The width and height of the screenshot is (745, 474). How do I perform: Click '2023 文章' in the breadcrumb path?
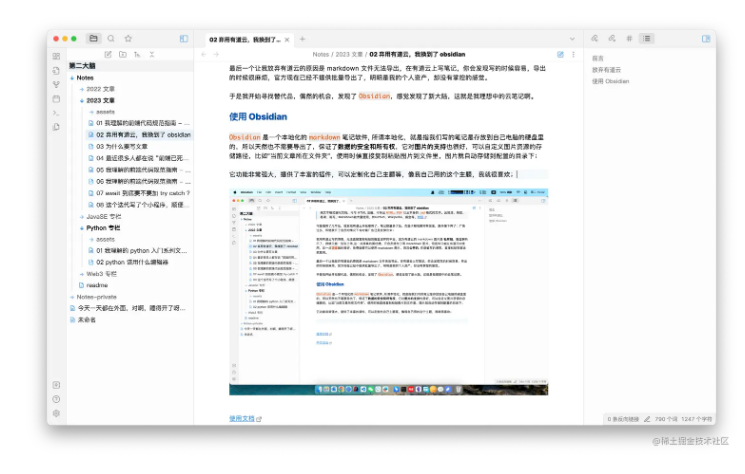(x=349, y=55)
